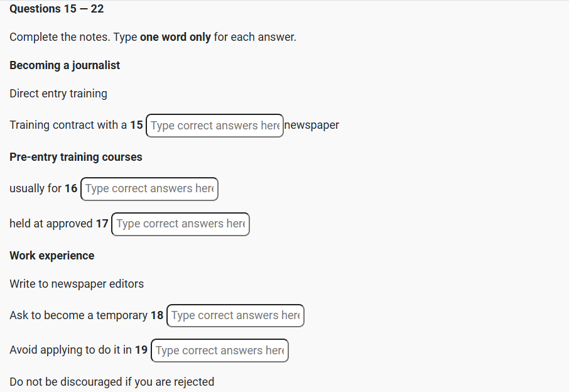This screenshot has height=392, width=569.
Task: Click the "usually for" text
Action: [35, 188]
